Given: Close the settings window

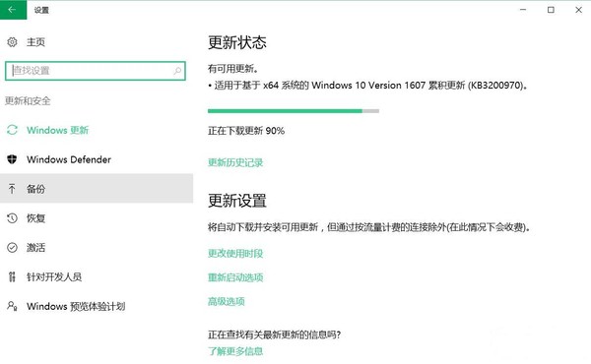Looking at the screenshot, I should pyautogui.click(x=578, y=10).
